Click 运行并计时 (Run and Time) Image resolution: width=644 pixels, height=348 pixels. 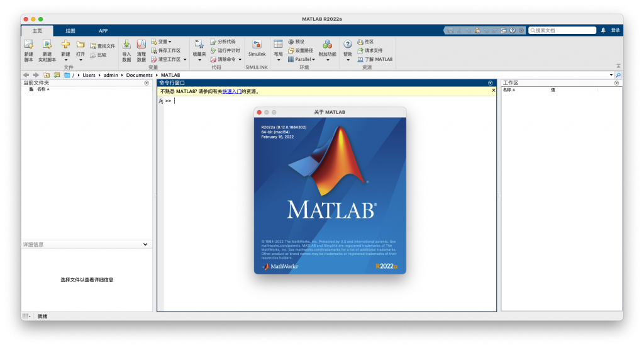[225, 50]
